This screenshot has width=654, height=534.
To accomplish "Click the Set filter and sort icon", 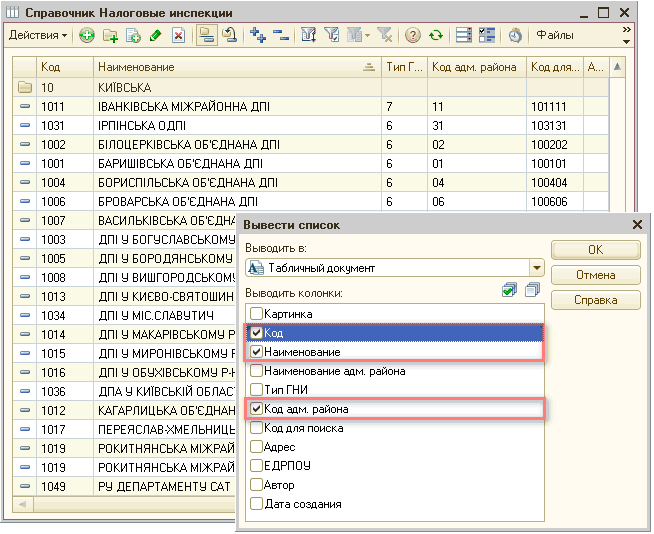I will click(x=309, y=35).
